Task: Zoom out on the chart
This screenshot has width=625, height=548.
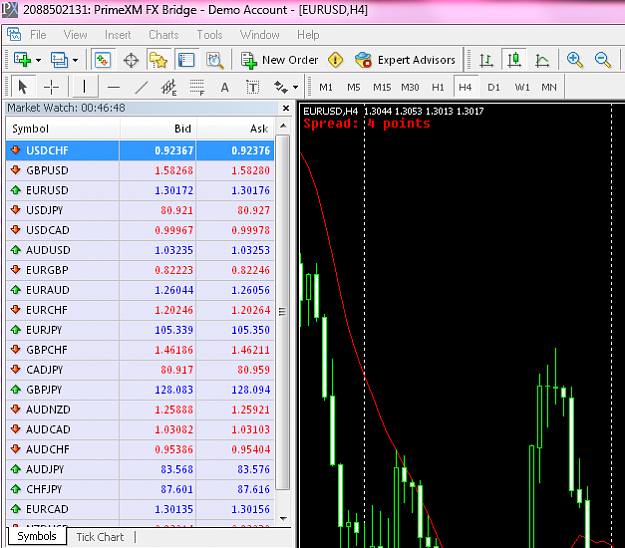Action: point(602,60)
